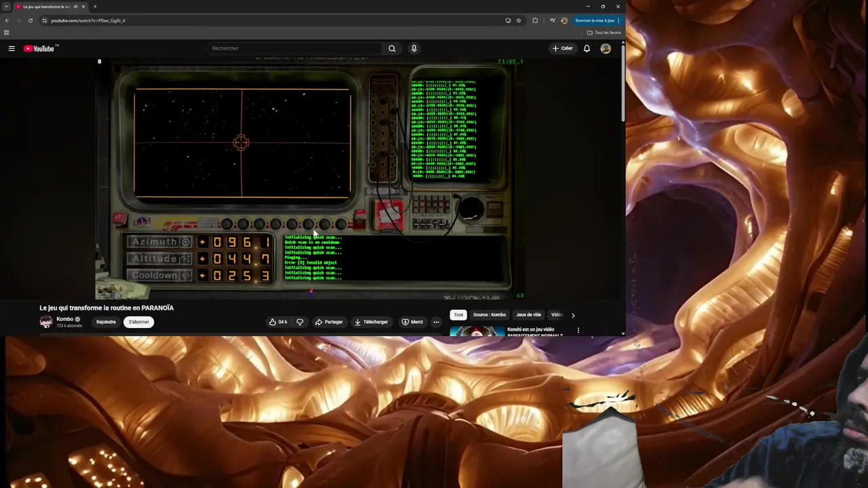The height and width of the screenshot is (488, 868).
Task: Open the install/cast icon in address bar
Action: point(508,20)
